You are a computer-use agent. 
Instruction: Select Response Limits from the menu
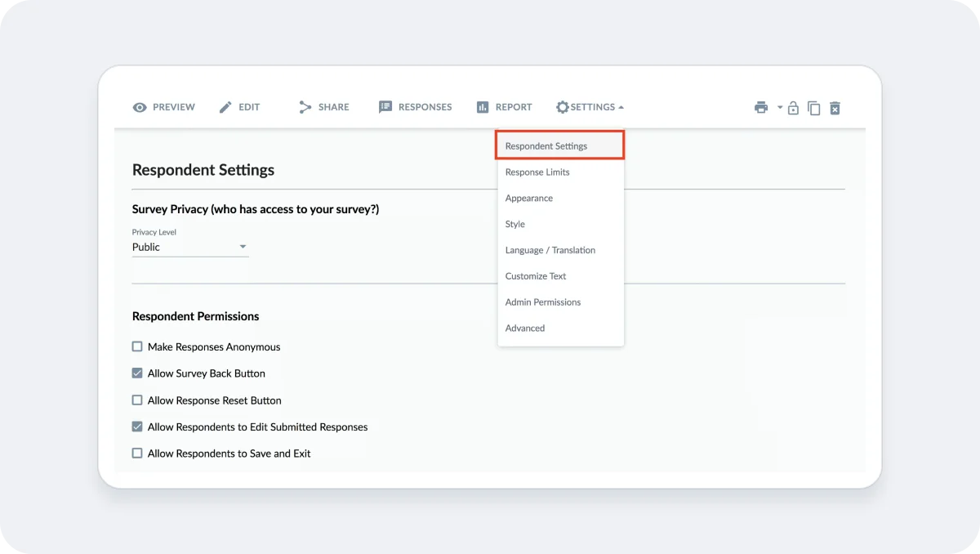(537, 172)
